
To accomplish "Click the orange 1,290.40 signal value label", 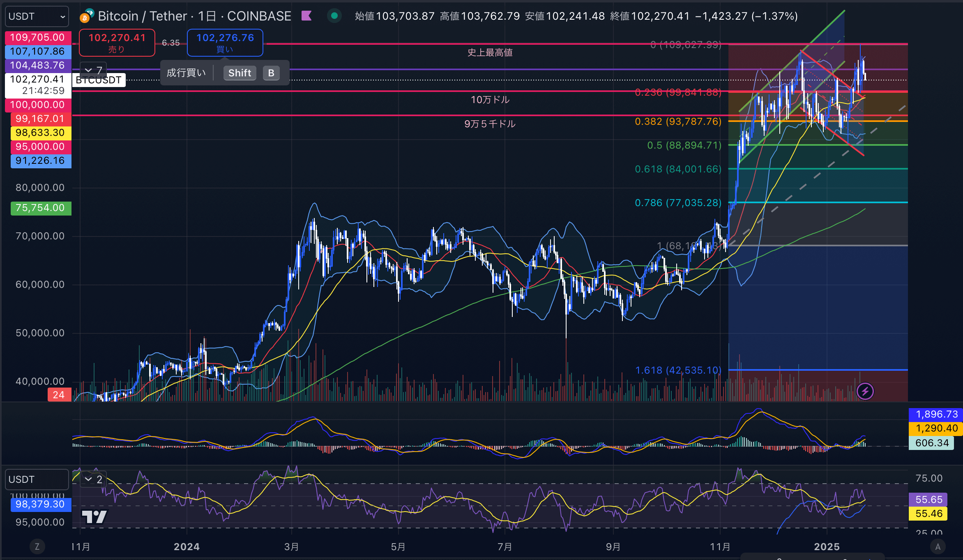I will [936, 428].
